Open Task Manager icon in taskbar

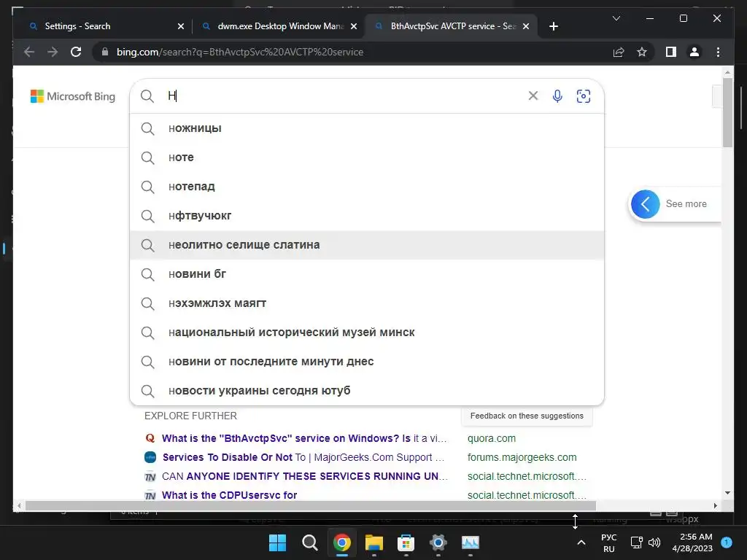471,542
